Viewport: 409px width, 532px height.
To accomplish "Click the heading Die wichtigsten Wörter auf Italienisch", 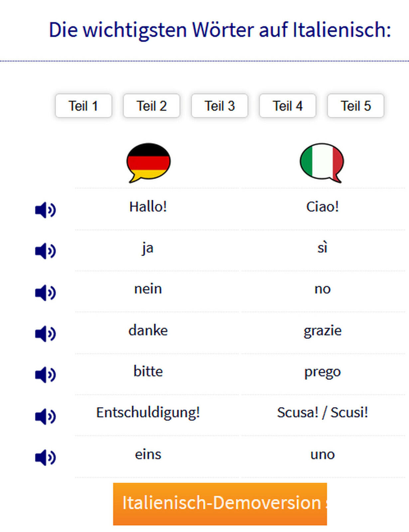I will pyautogui.click(x=220, y=30).
